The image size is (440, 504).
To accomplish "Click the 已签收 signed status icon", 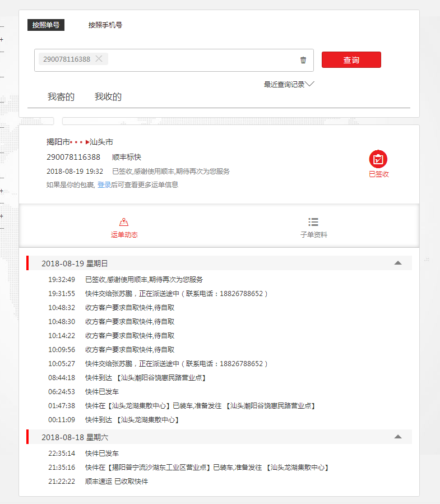I will pos(378,159).
